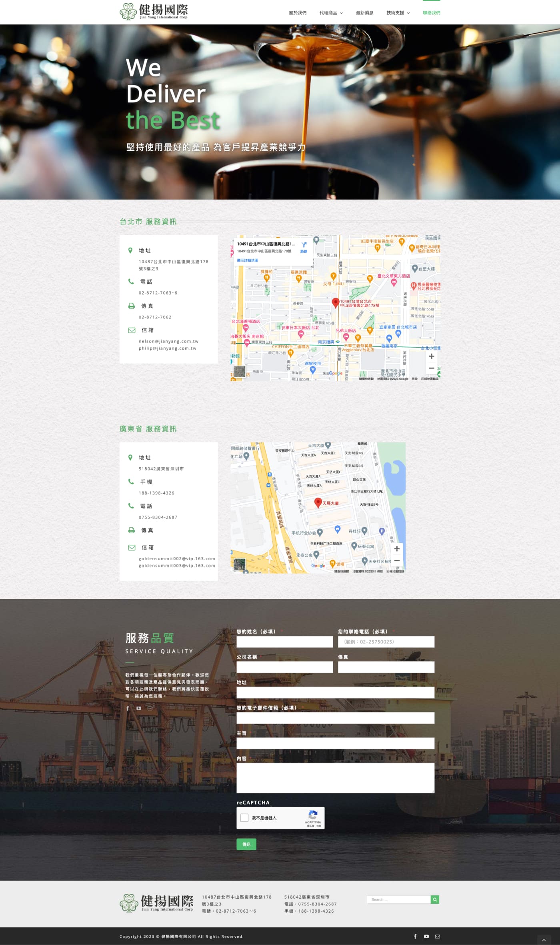Toggle satellite view thumbnail on Shenzhen map
This screenshot has height=945, width=560.
click(x=240, y=564)
